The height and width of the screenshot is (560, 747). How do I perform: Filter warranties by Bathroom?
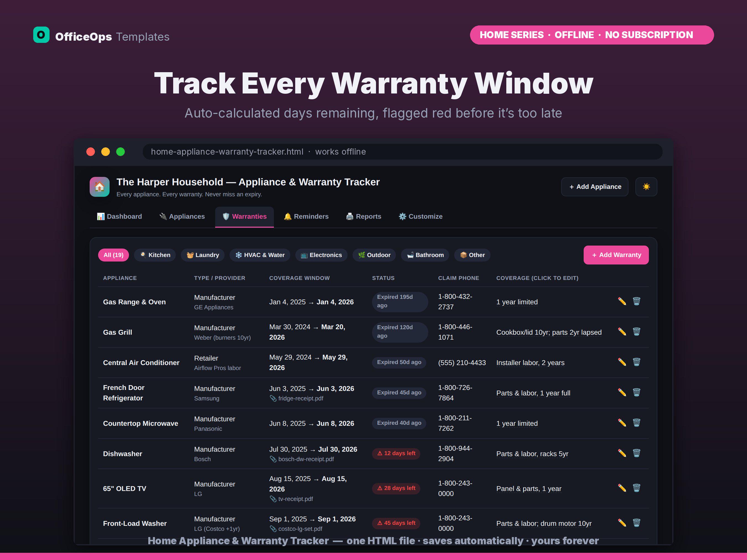point(425,255)
